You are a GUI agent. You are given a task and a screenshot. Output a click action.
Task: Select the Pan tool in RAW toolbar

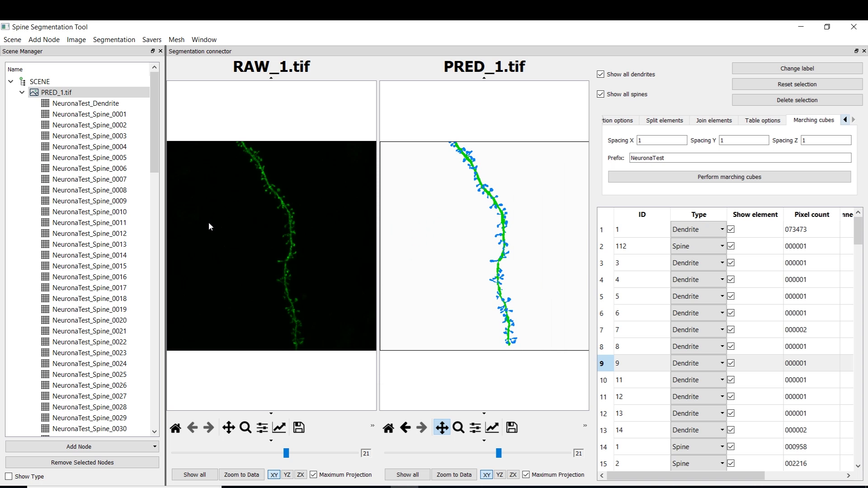pos(228,427)
